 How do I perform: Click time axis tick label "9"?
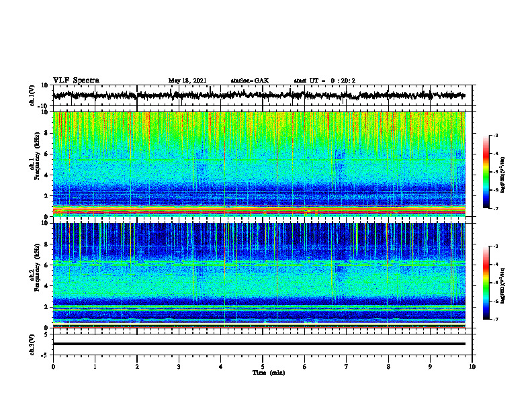point(430,367)
